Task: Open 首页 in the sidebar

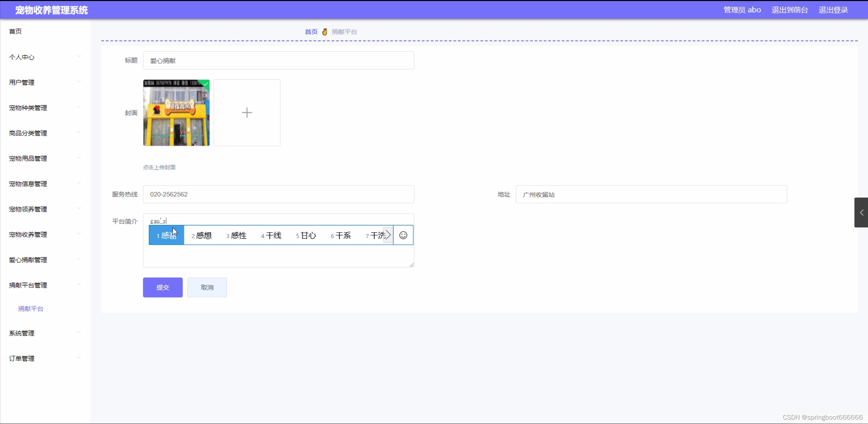Action: click(x=16, y=32)
